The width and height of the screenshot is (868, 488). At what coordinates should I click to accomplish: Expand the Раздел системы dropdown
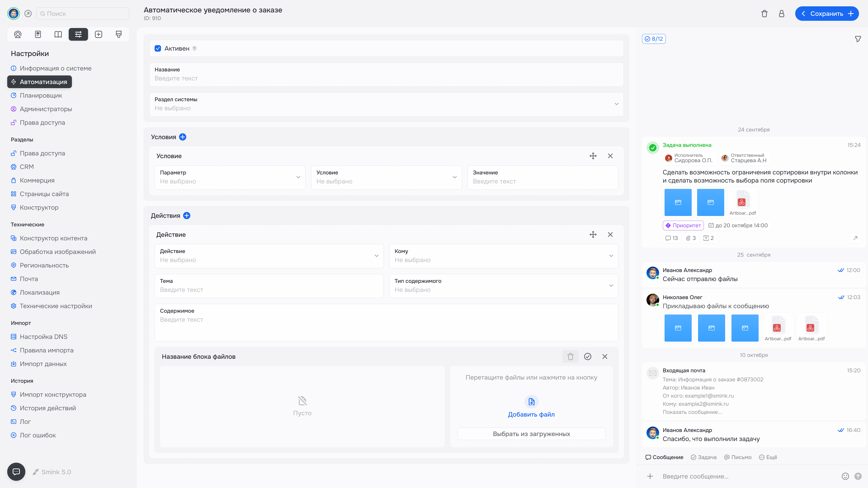click(x=386, y=104)
